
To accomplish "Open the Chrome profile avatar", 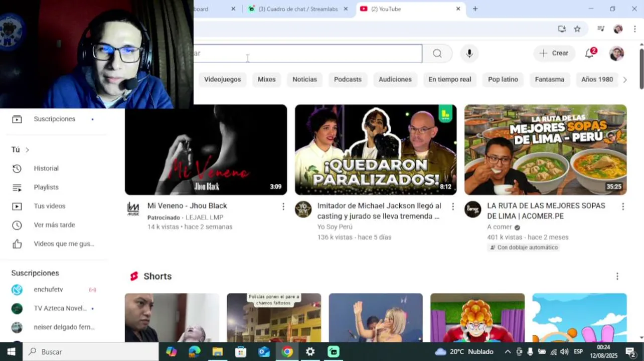I will click(618, 29).
